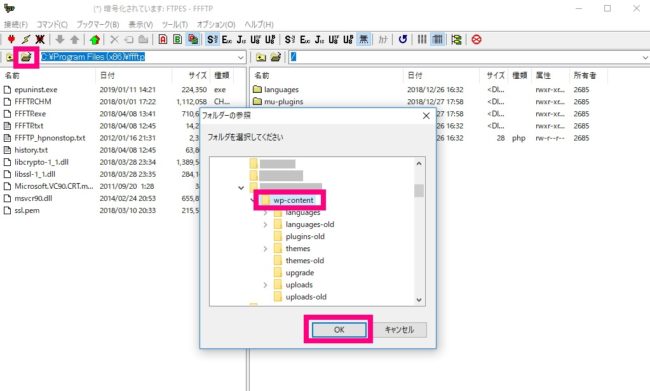Click the Connect toolbar icon
This screenshot has height=391, width=650.
click(11, 39)
